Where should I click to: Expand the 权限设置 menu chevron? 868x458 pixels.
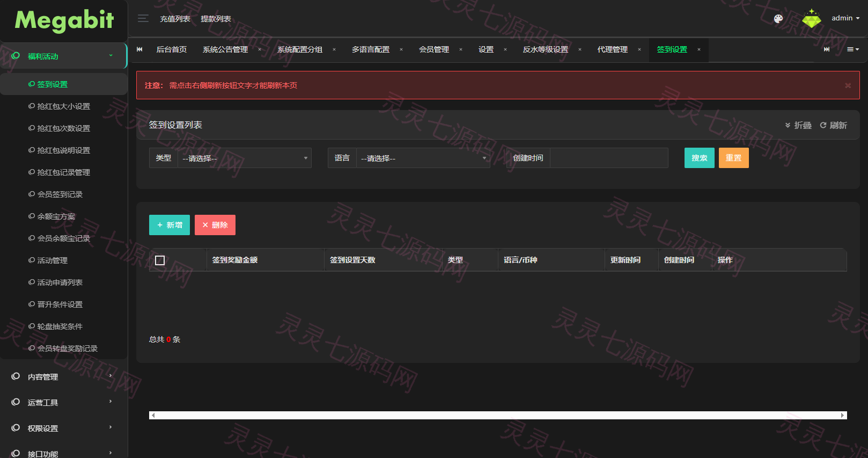(111, 427)
